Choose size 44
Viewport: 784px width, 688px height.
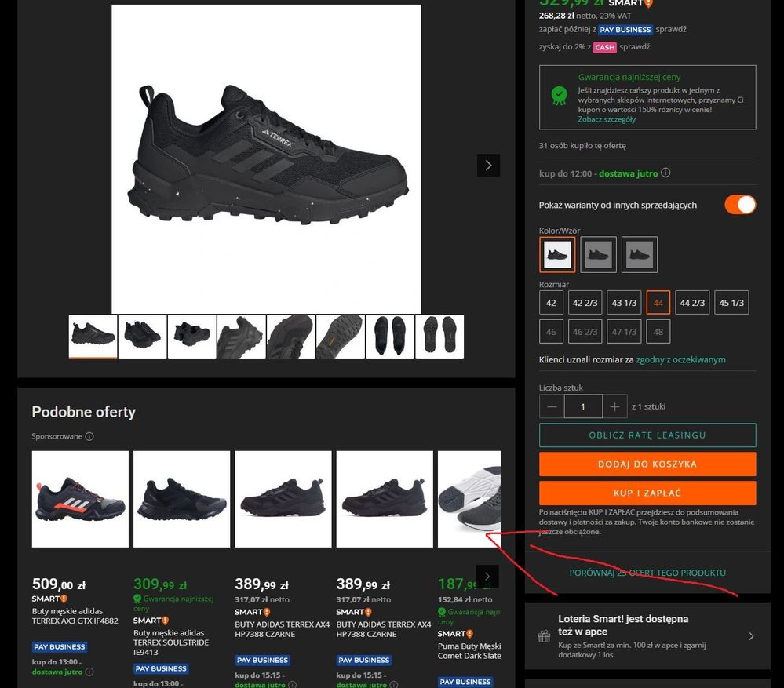658,303
